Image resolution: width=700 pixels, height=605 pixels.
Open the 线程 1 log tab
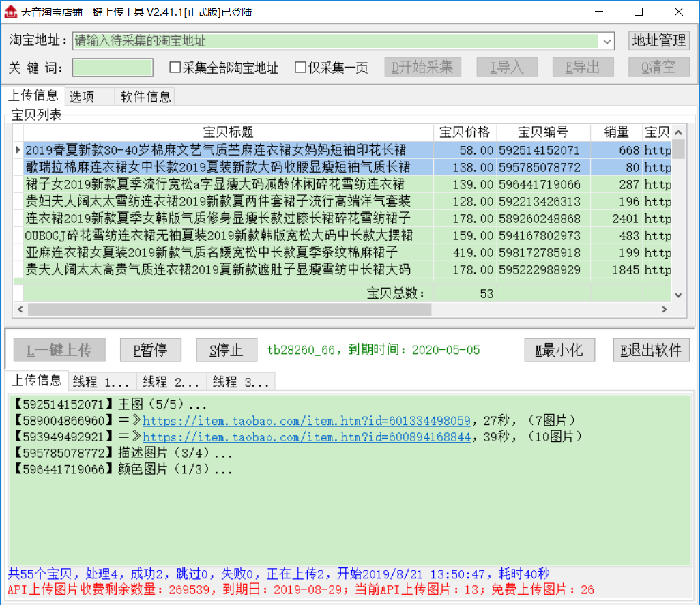[x=101, y=382]
